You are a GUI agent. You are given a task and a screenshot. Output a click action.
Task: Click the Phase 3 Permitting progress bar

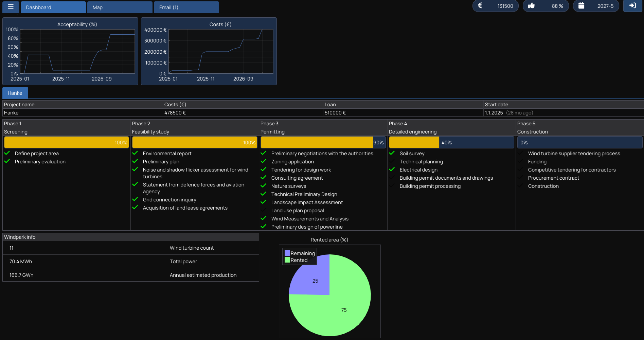click(323, 143)
